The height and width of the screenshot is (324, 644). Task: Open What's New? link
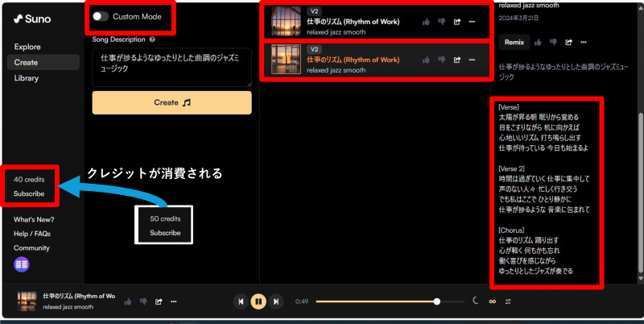pos(34,219)
